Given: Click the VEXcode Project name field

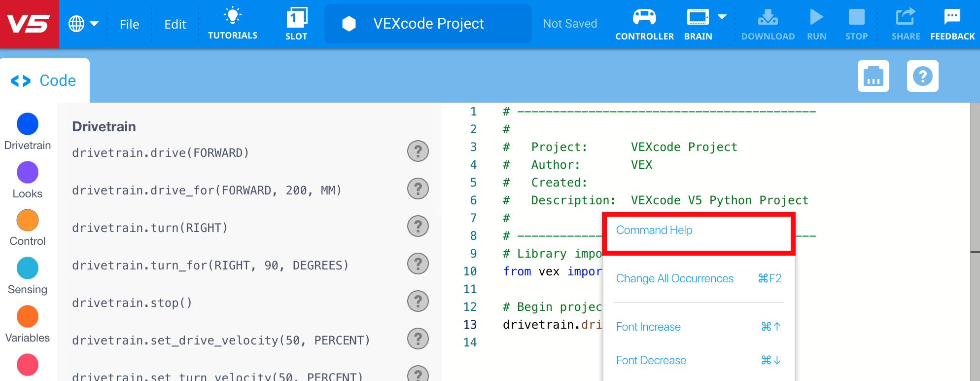Looking at the screenshot, I should click(x=428, y=24).
